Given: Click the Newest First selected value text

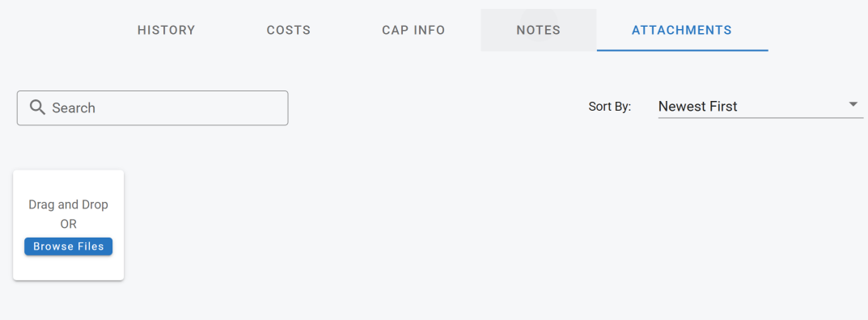Looking at the screenshot, I should 697,106.
